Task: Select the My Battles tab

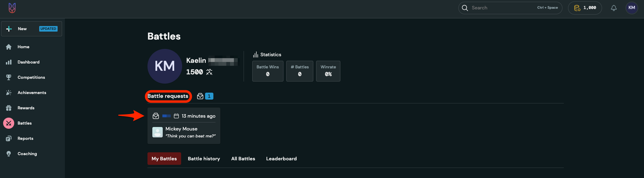Action: click(164, 159)
